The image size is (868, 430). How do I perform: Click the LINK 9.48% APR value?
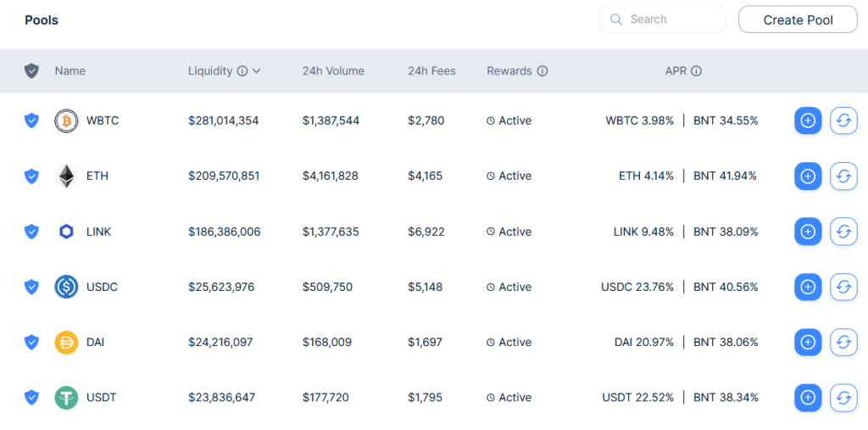644,232
